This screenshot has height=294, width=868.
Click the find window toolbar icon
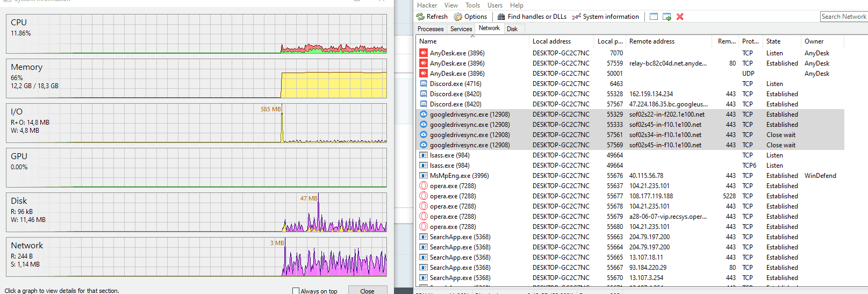pos(654,17)
